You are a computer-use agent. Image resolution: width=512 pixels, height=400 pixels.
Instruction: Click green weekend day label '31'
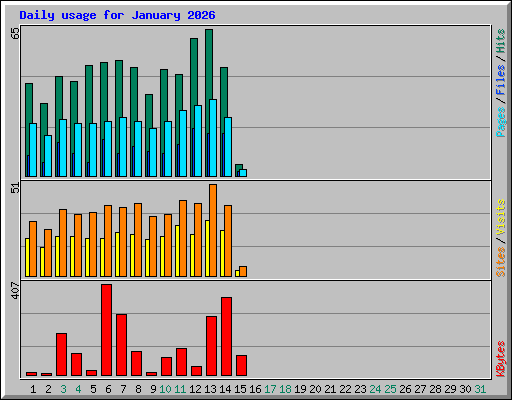point(480,389)
